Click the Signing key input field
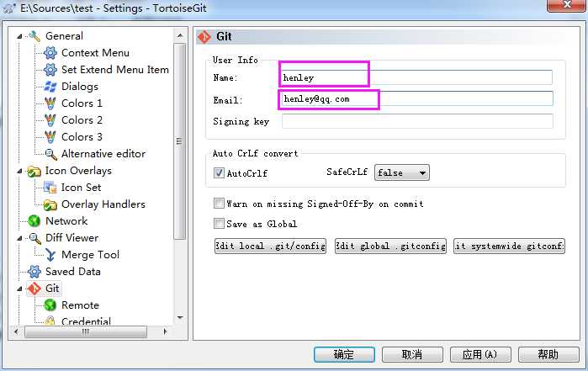This screenshot has height=371, width=588. (417, 121)
